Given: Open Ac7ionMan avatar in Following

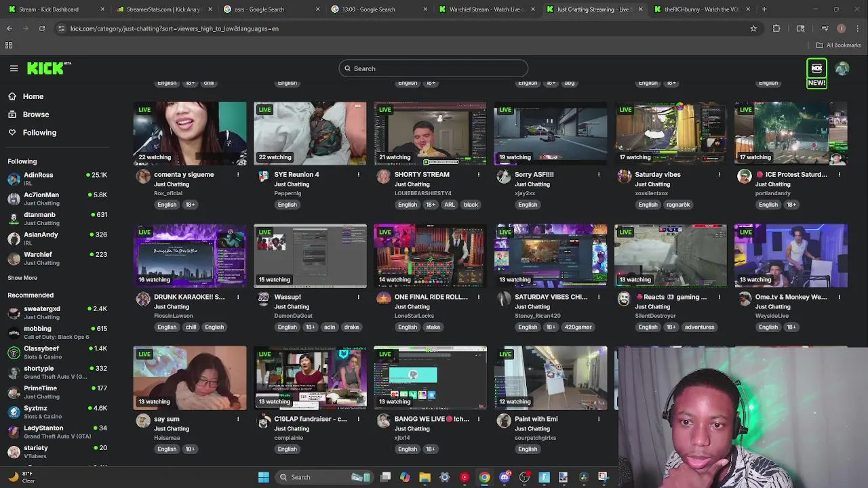Looking at the screenshot, I should pos(14,199).
